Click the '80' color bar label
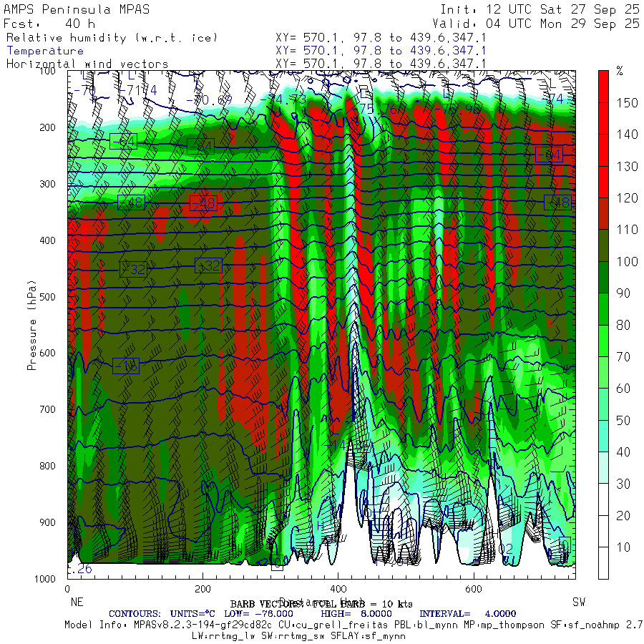644x644 pixels. pos(623,325)
